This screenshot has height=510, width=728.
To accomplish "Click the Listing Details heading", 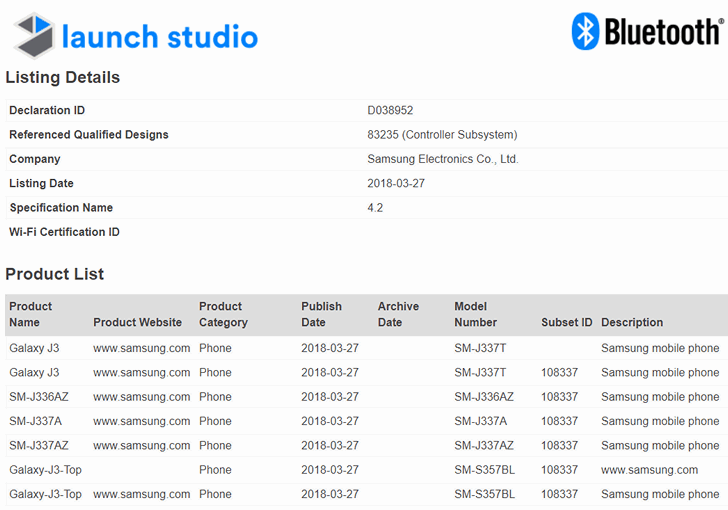I will (63, 77).
